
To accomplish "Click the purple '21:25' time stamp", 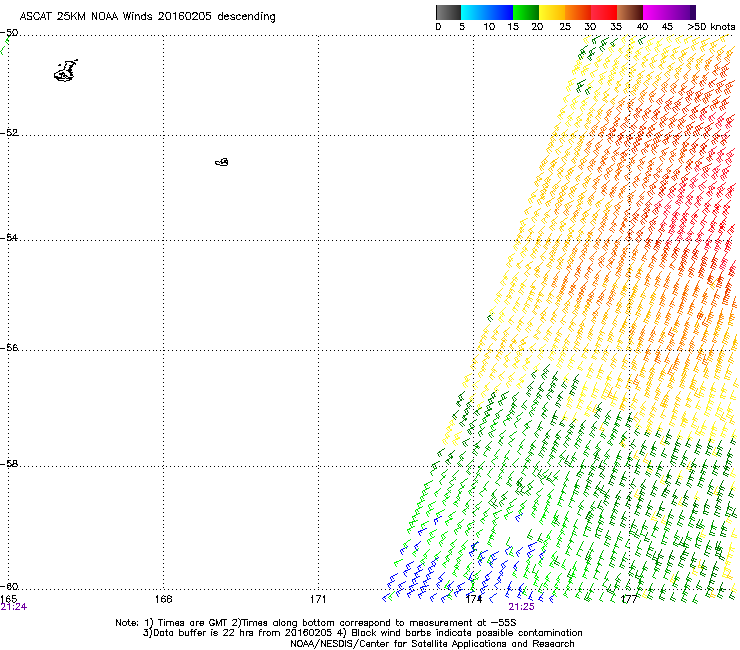I will point(521,607).
